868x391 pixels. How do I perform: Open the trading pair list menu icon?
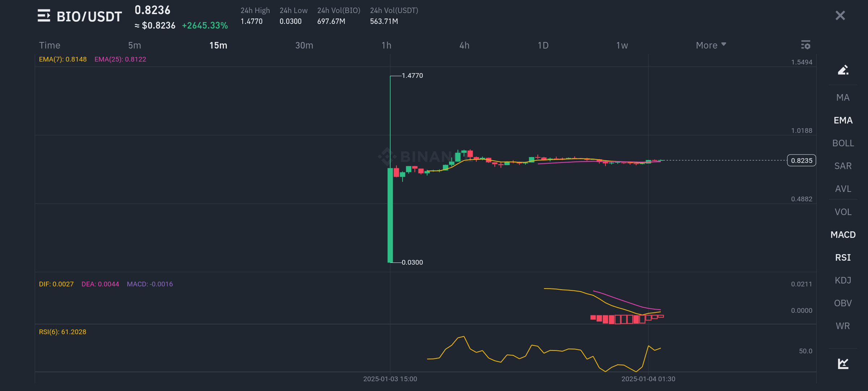pyautogui.click(x=44, y=16)
